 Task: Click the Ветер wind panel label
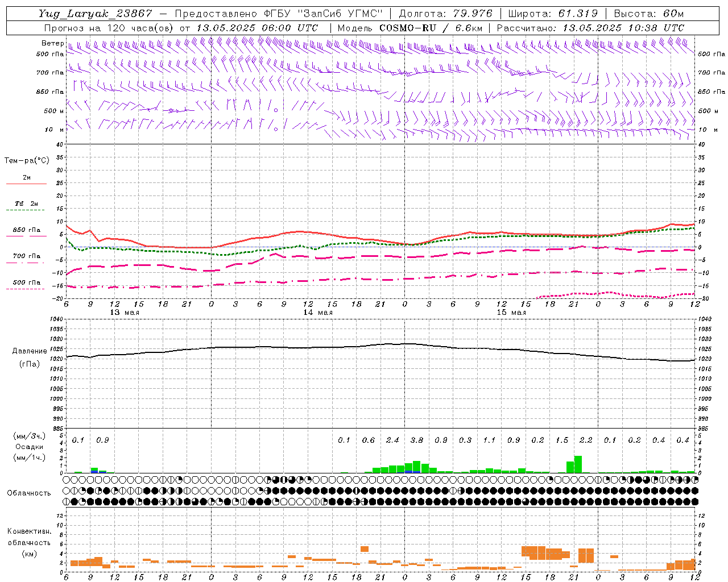(52, 43)
